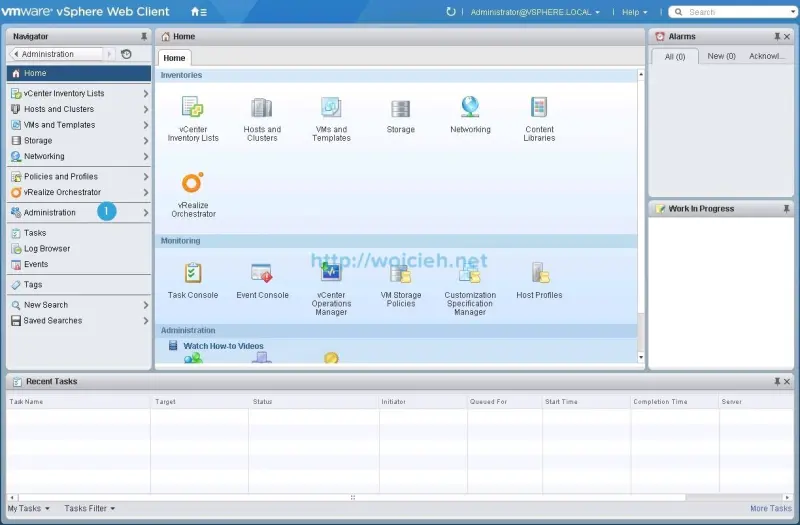The width and height of the screenshot is (800, 525).
Task: Sort Recent Tasks by Initiator column
Action: pyautogui.click(x=423, y=402)
